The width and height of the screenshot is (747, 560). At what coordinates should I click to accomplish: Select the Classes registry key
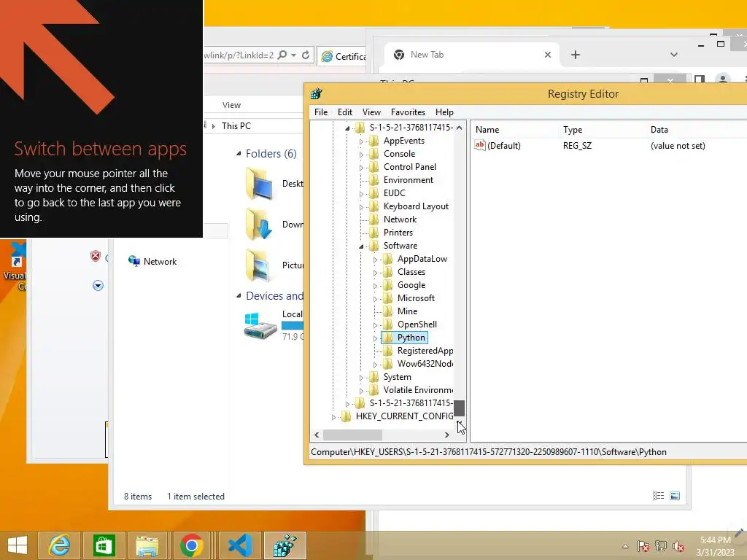411,272
